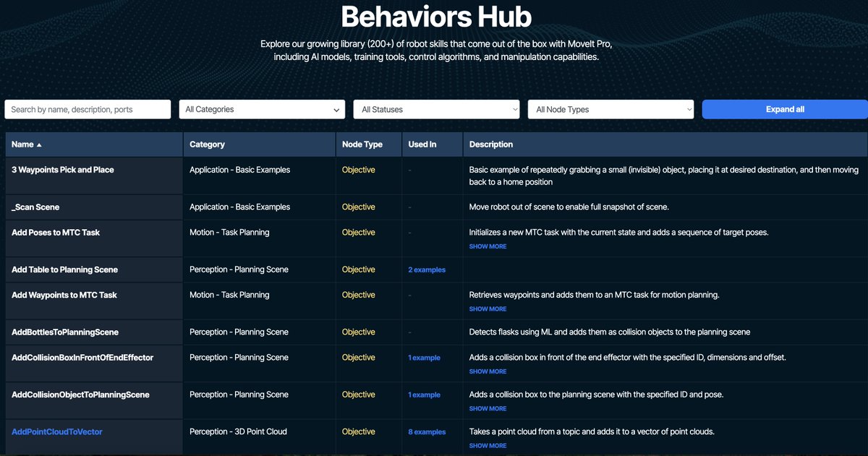Show more for Add Poses to MTC Task
Viewport: 868px width, 456px height.
click(x=488, y=246)
